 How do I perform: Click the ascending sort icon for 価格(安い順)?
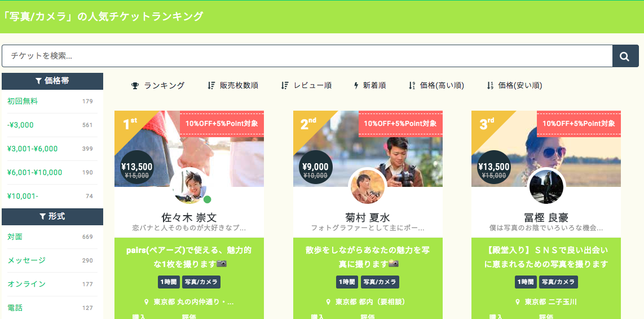tap(489, 85)
